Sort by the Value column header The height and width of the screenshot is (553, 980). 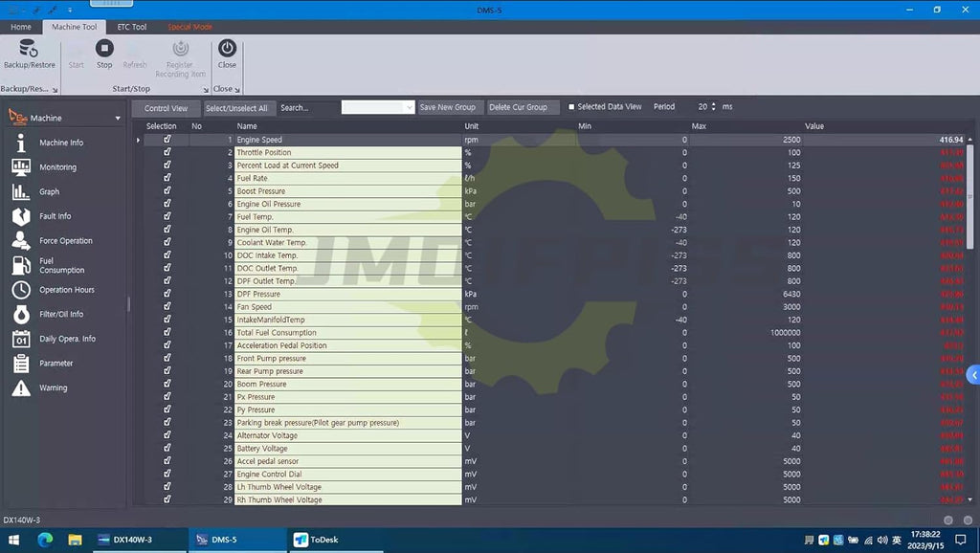pyautogui.click(x=814, y=126)
